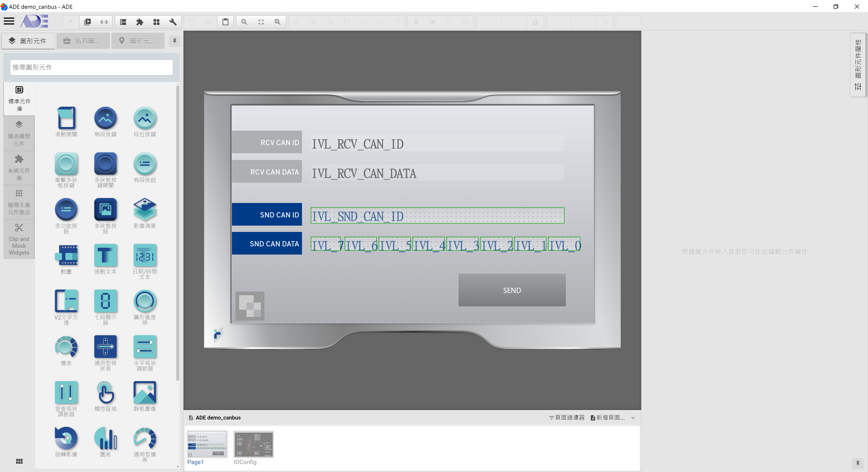Open the Clip and Mask Widgets category

pyautogui.click(x=19, y=239)
